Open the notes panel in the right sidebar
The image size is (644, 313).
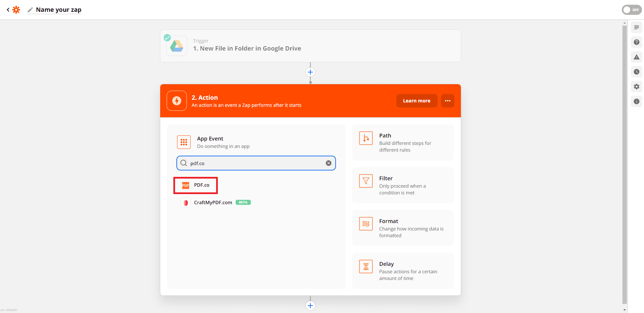[x=636, y=27]
